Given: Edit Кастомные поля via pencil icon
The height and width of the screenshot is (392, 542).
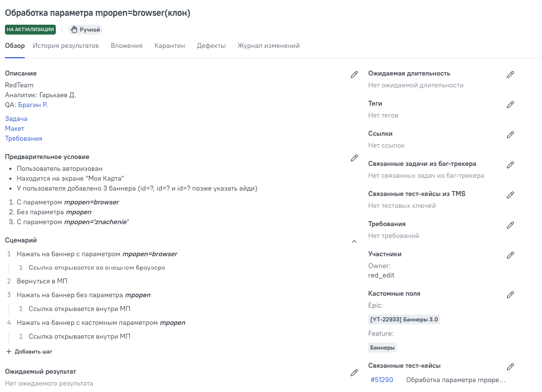Looking at the screenshot, I should point(510,294).
